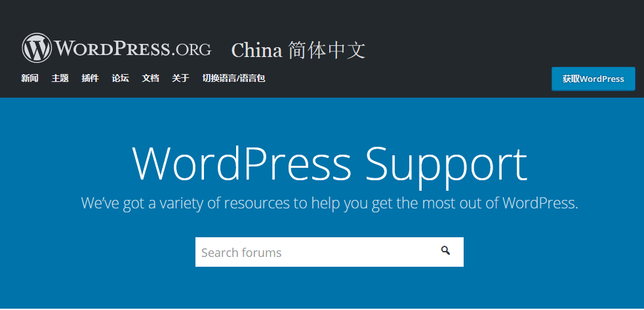
Task: Open 切换语言/语言包 menu item
Action: 233,78
